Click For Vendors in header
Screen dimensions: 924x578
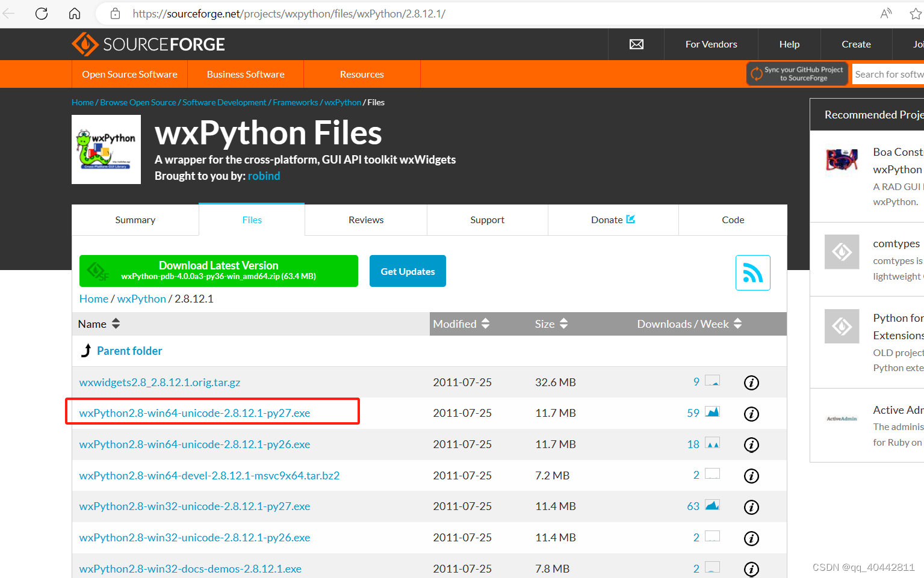[x=712, y=44]
